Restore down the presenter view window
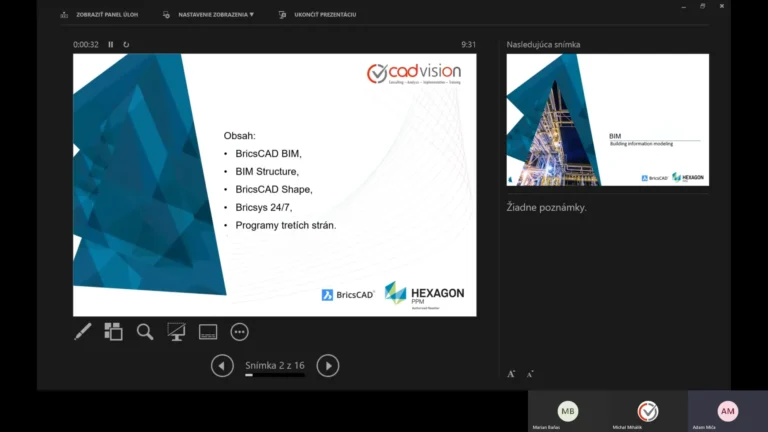768x432 pixels. [702, 6]
